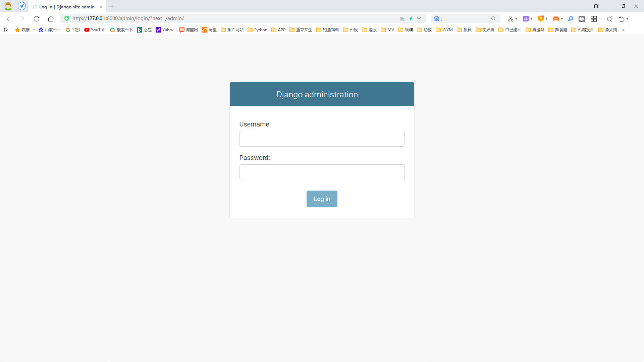This screenshot has width=644, height=362.
Task: Close the Django site admin tab
Action: click(x=101, y=7)
